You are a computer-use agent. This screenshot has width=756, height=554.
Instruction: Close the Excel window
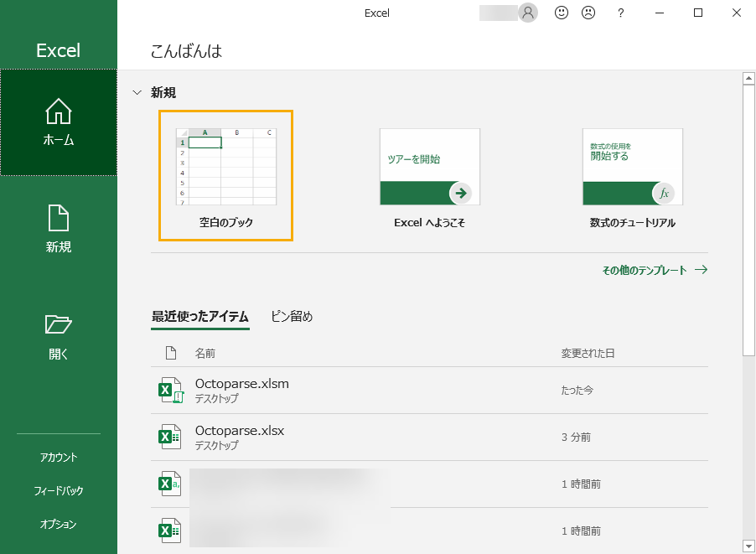736,13
